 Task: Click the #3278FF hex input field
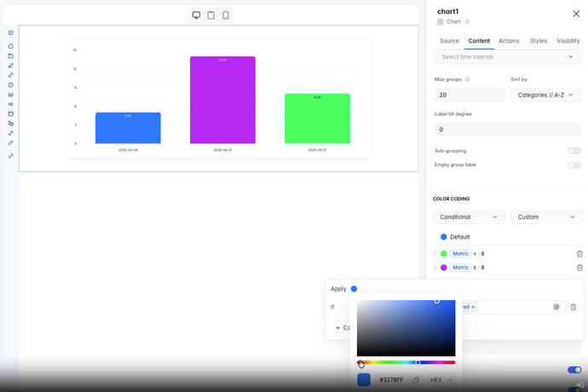coord(391,380)
